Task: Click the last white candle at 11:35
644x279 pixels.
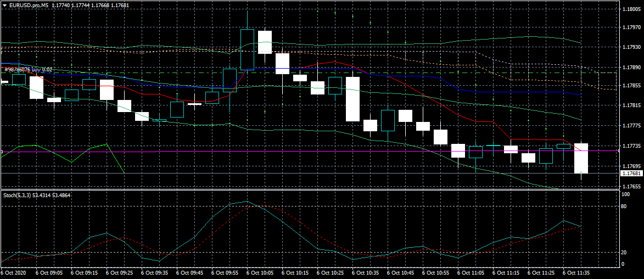Action: 581,158
